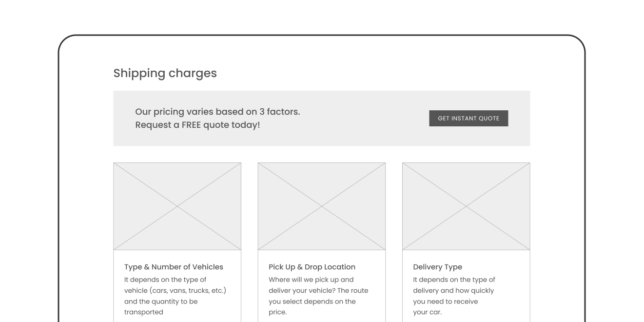The width and height of the screenshot is (644, 322).
Task: Click "Request a FREE quote today!" text
Action: (x=197, y=125)
